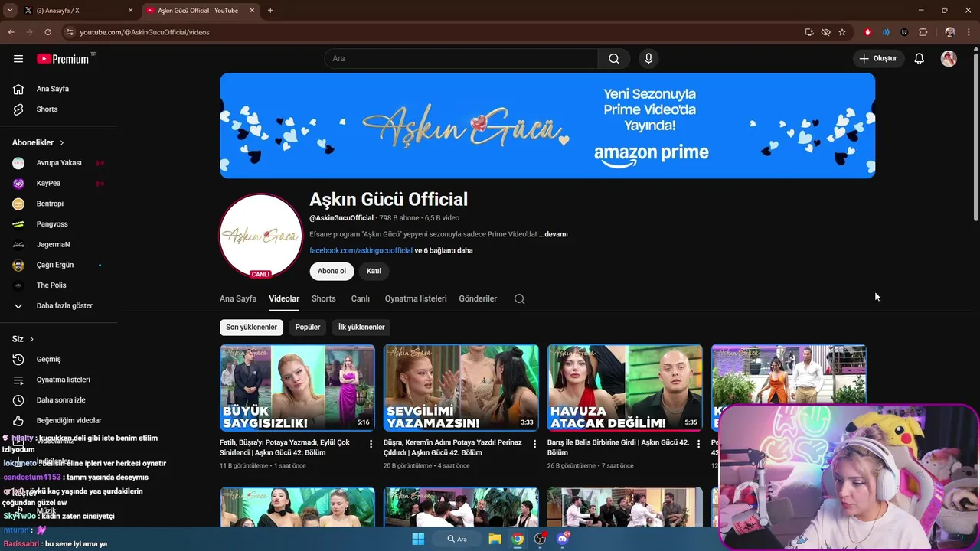Open the YouTube guide hamburger menu
Viewport: 980px width, 551px height.
(18, 59)
